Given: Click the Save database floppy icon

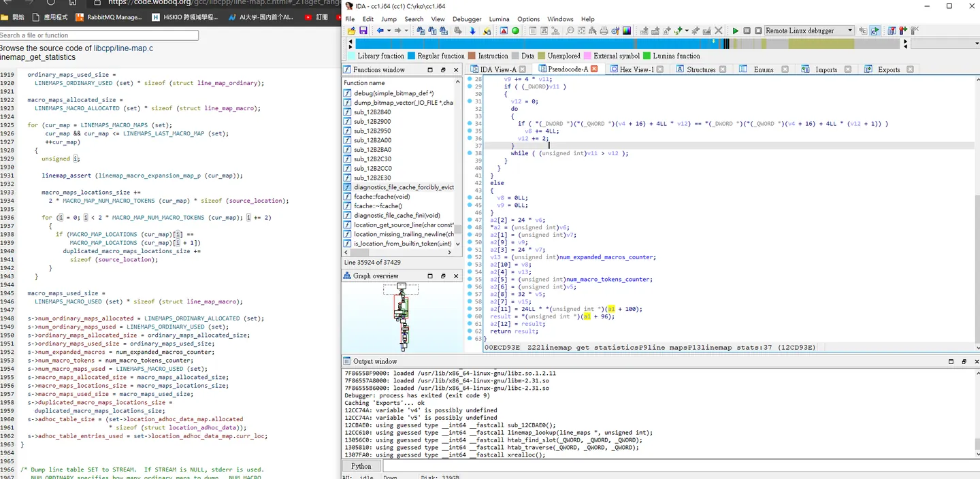Looking at the screenshot, I should pyautogui.click(x=363, y=31).
